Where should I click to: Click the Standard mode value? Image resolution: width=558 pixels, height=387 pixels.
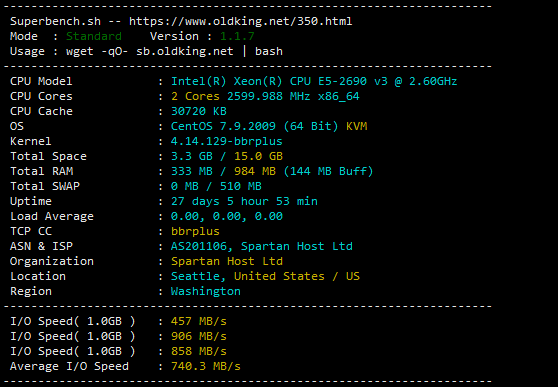(94, 36)
